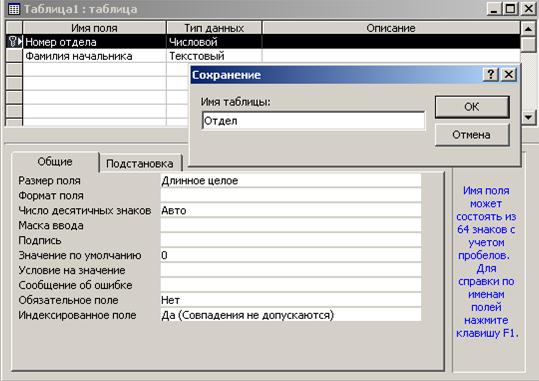539x381 pixels.
Task: Select the Фамилия начальника field name cell
Action: [95, 56]
